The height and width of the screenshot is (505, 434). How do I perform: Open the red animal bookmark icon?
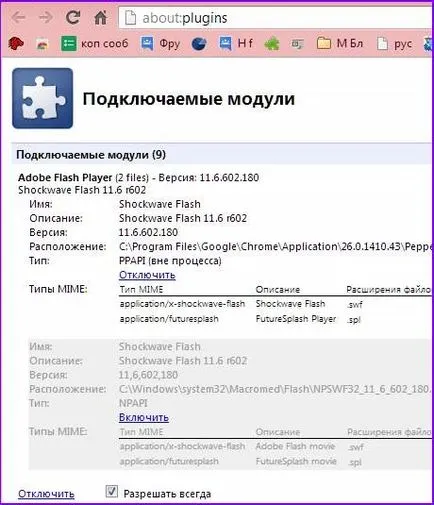pos(16,44)
